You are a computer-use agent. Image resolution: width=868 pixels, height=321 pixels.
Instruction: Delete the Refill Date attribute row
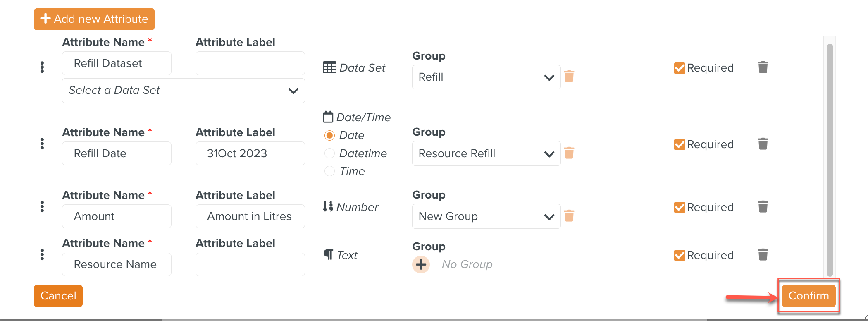(763, 144)
